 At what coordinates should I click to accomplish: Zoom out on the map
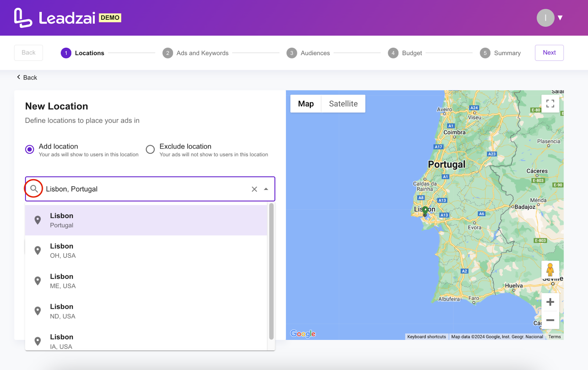coord(550,320)
